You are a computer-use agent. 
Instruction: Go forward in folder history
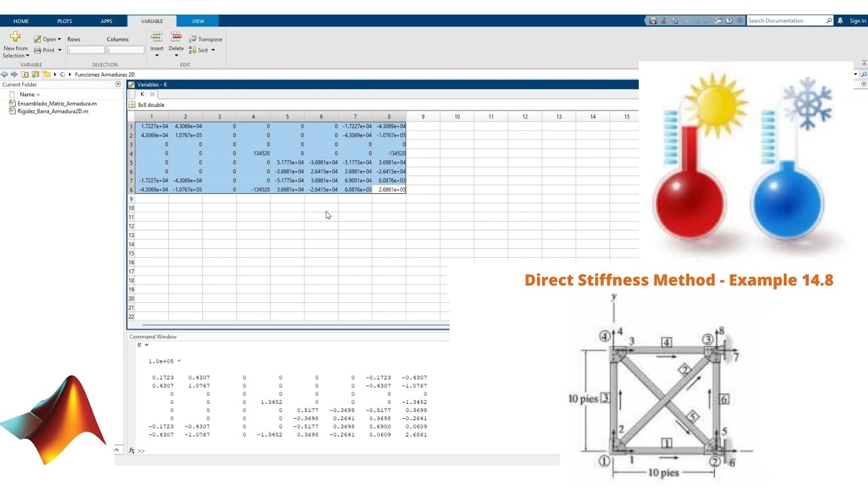point(14,75)
